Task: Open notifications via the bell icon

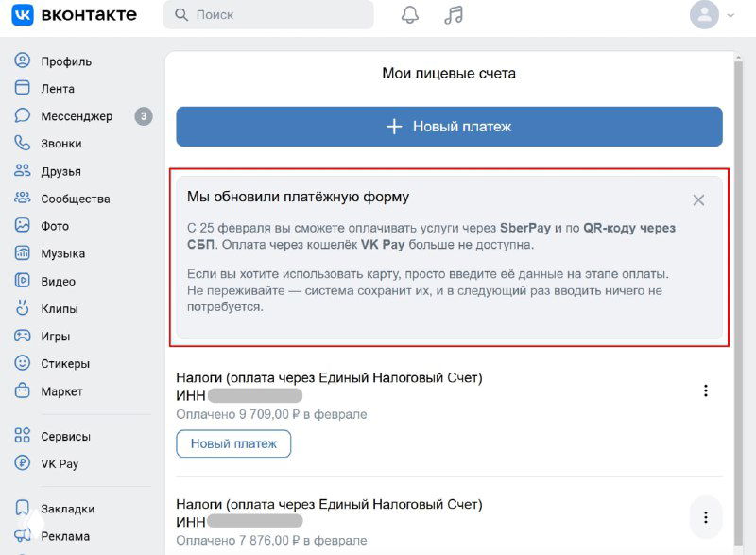Action: (x=410, y=14)
